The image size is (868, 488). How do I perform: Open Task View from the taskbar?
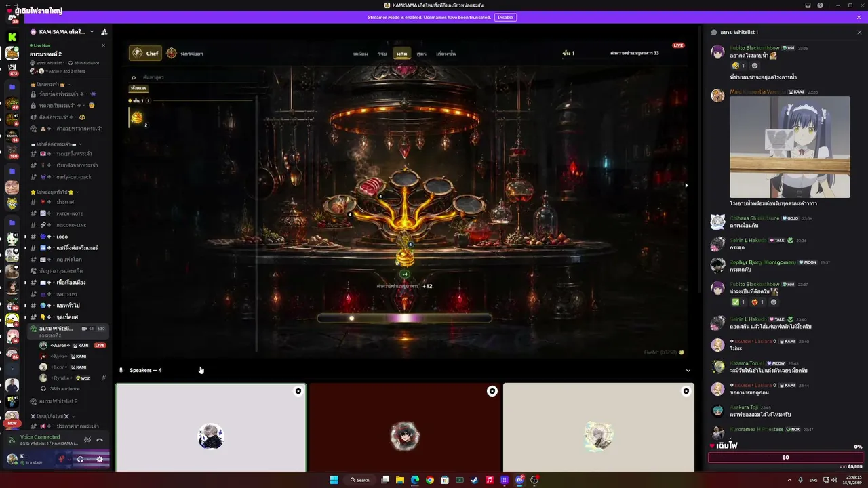pyautogui.click(x=385, y=480)
